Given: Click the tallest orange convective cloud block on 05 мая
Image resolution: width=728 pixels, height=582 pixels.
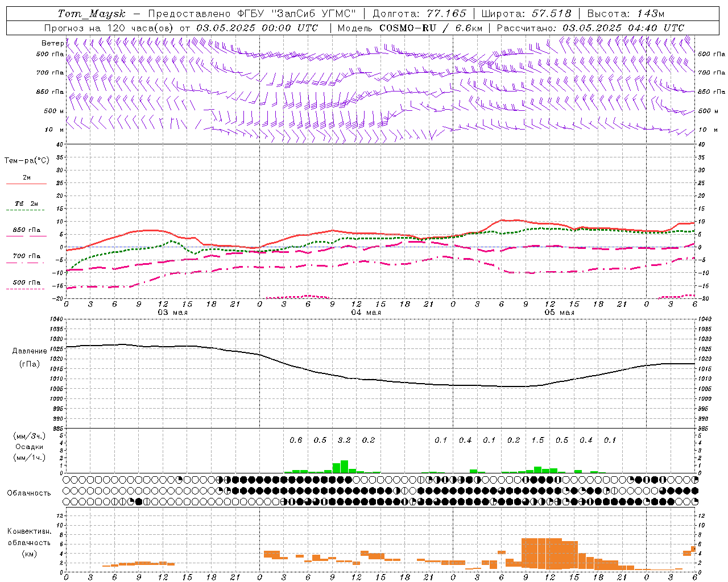Looking at the screenshot, I should click(x=541, y=554).
